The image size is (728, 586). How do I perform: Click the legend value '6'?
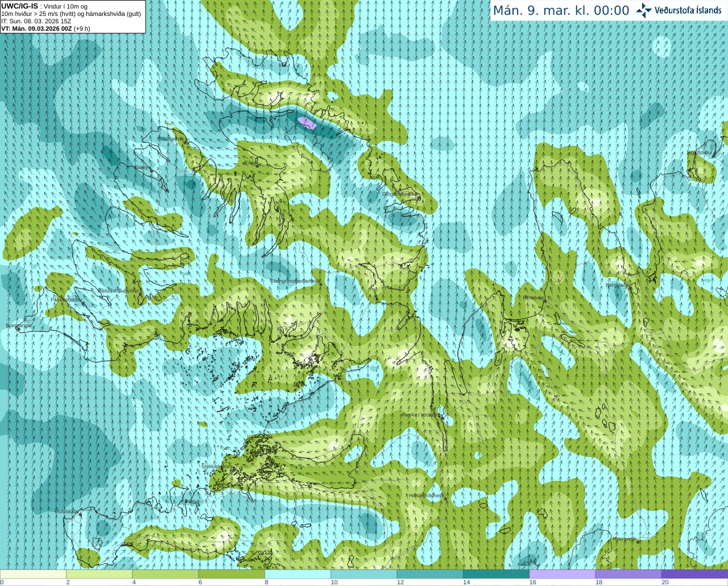pos(200,582)
